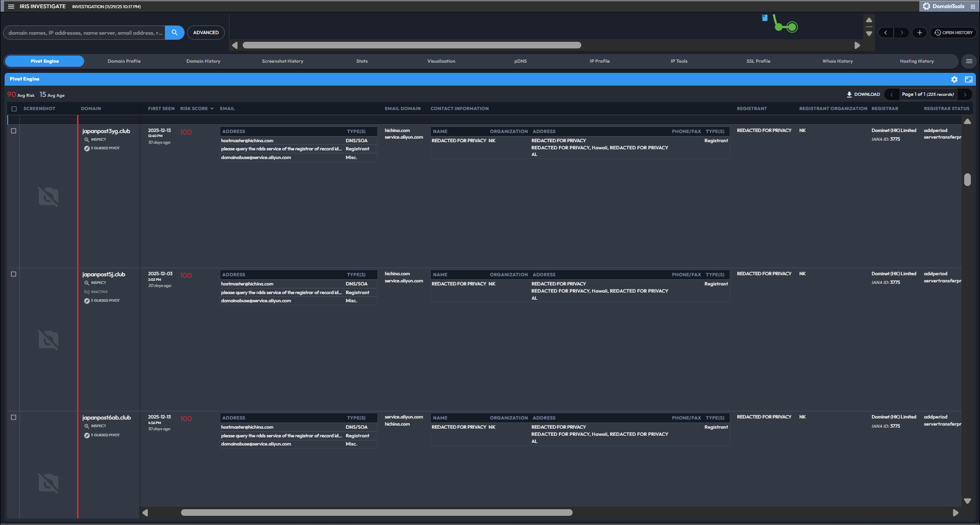Screen dimensions: 980x525
Task: Click the blue search magnifier button
Action: tap(174, 33)
